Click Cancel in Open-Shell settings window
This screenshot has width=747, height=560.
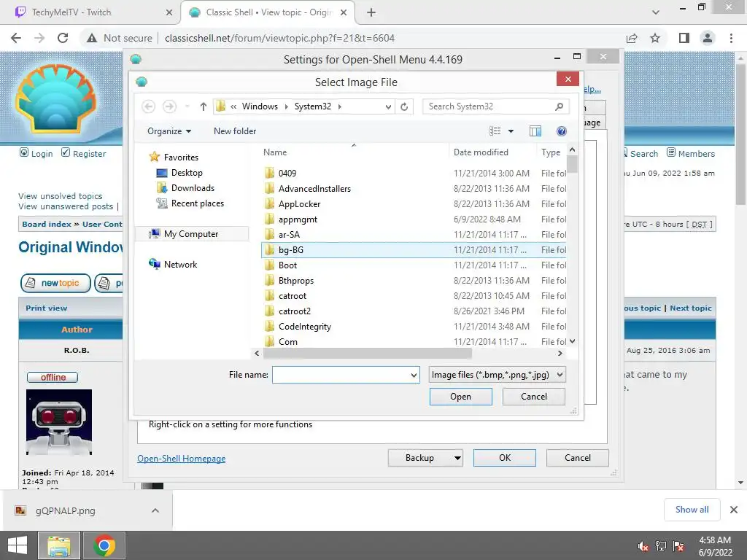click(x=578, y=458)
